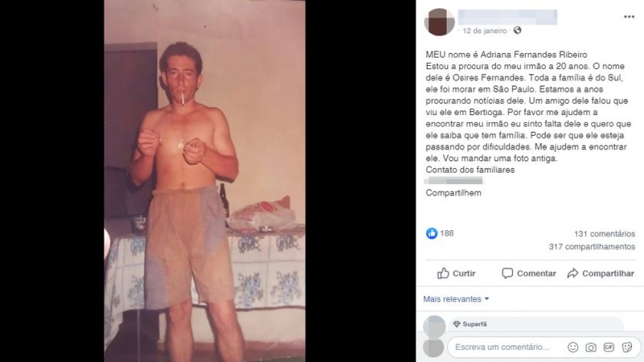Share the post with Compartilhar

tap(600, 273)
